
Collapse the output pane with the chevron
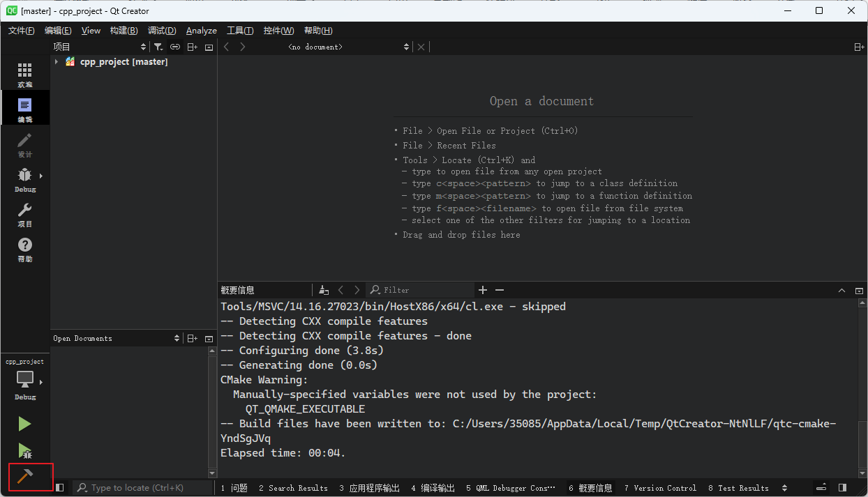click(841, 290)
